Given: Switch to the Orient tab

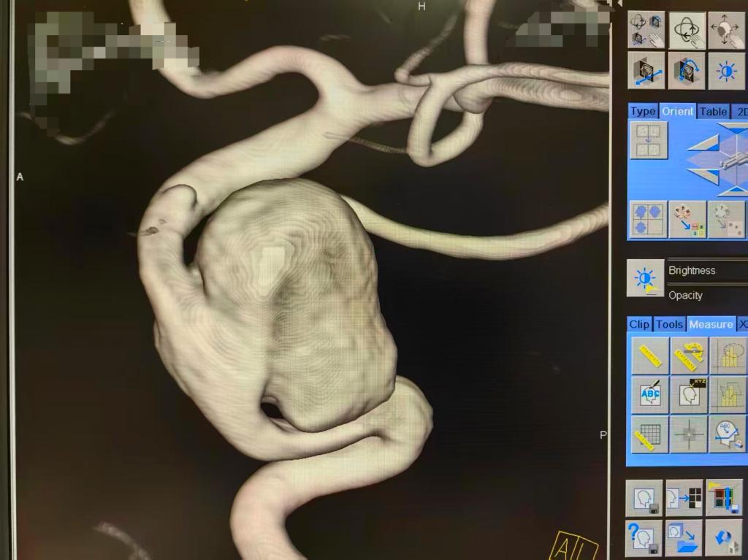Looking at the screenshot, I should click(x=677, y=111).
